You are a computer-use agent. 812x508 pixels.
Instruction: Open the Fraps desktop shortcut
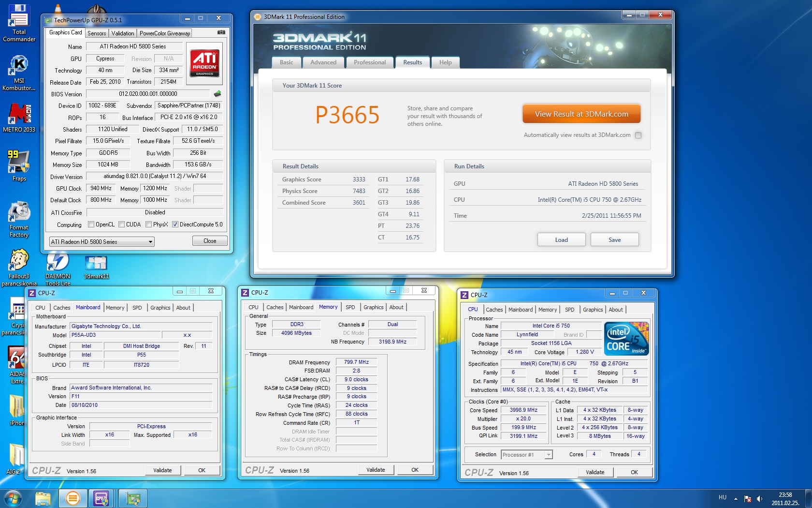click(x=19, y=166)
